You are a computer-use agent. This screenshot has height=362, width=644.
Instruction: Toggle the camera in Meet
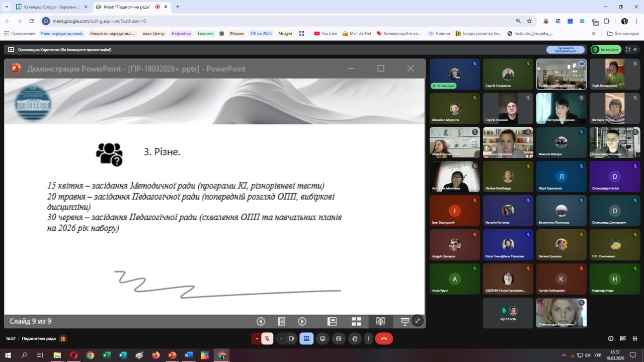click(291, 339)
